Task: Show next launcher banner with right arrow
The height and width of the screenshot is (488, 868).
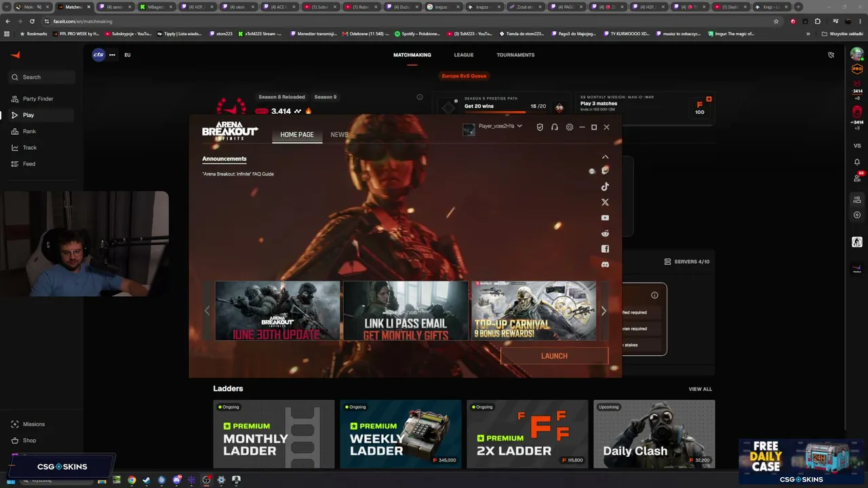Action: [x=604, y=310]
